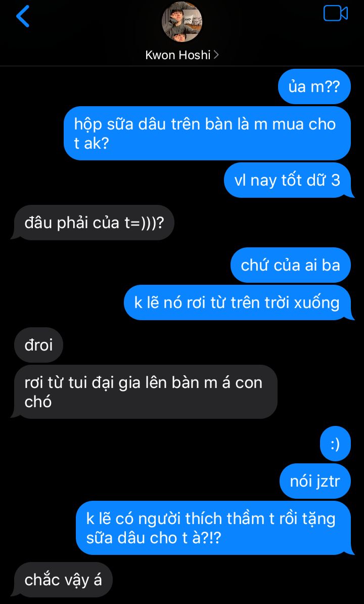Select the "nói jztr" message
Image resolution: width=364 pixels, height=604 pixels.
click(x=315, y=481)
